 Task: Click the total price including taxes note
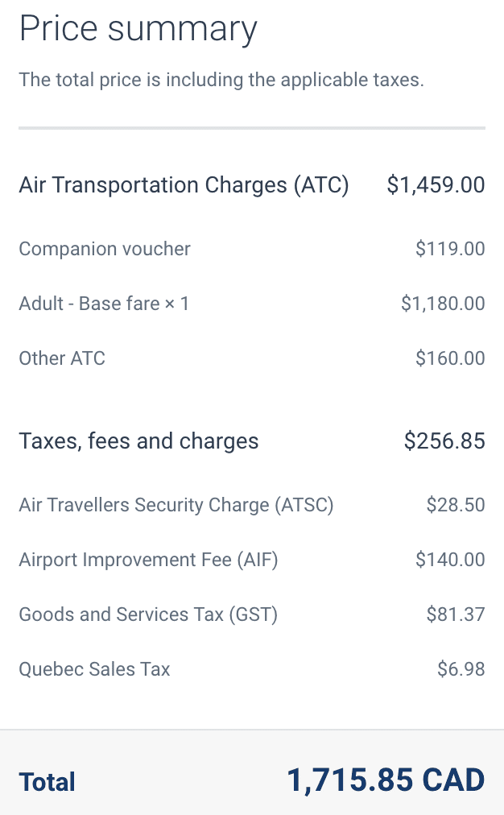click(221, 80)
